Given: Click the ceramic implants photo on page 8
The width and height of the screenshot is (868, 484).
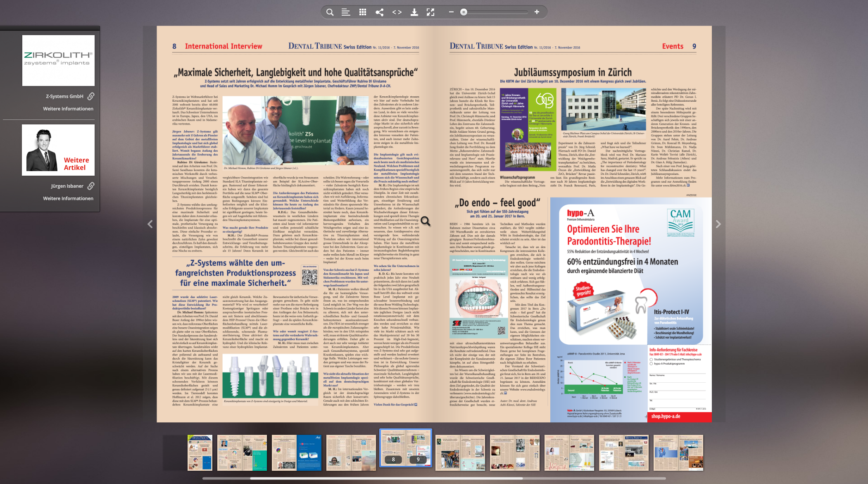Looking at the screenshot, I should pyautogui.click(x=270, y=377).
